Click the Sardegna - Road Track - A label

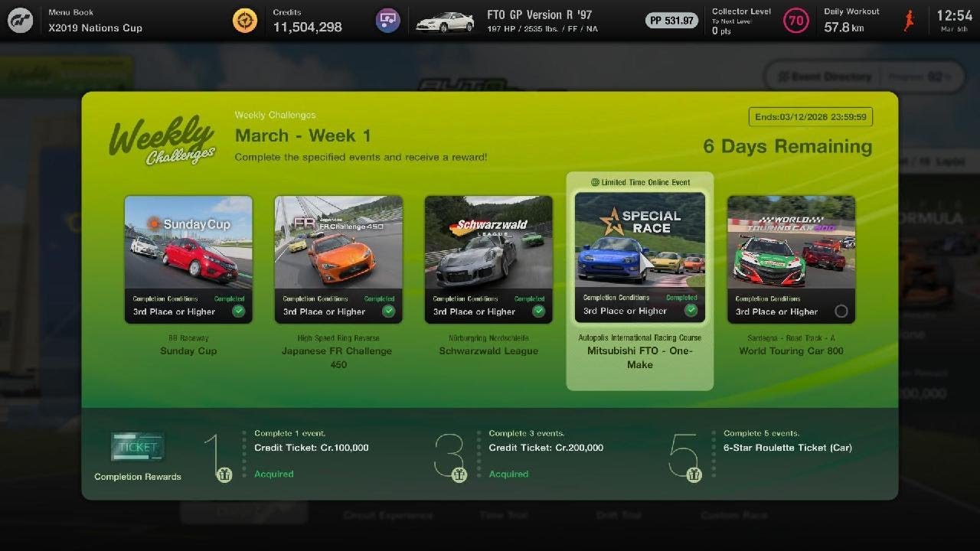[x=791, y=337]
